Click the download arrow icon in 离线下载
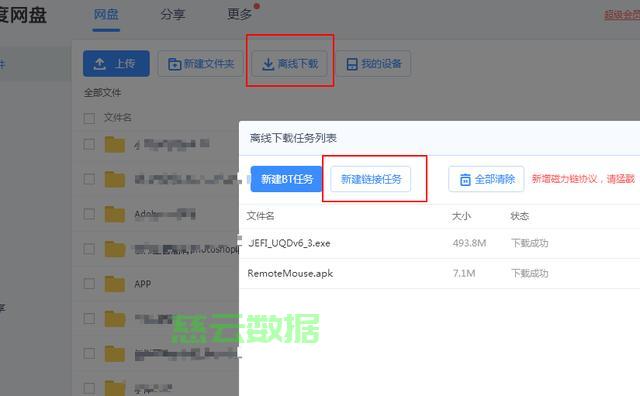The image size is (640, 396). [268, 64]
